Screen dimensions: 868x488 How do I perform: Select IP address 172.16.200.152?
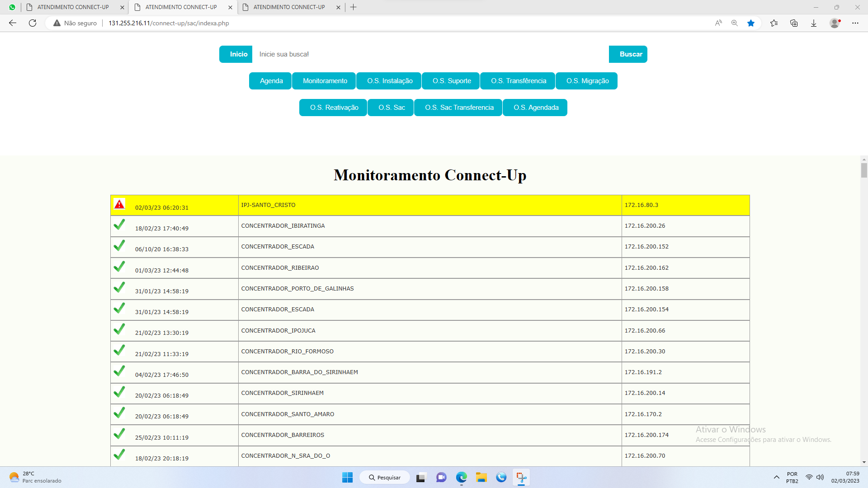pyautogui.click(x=646, y=246)
